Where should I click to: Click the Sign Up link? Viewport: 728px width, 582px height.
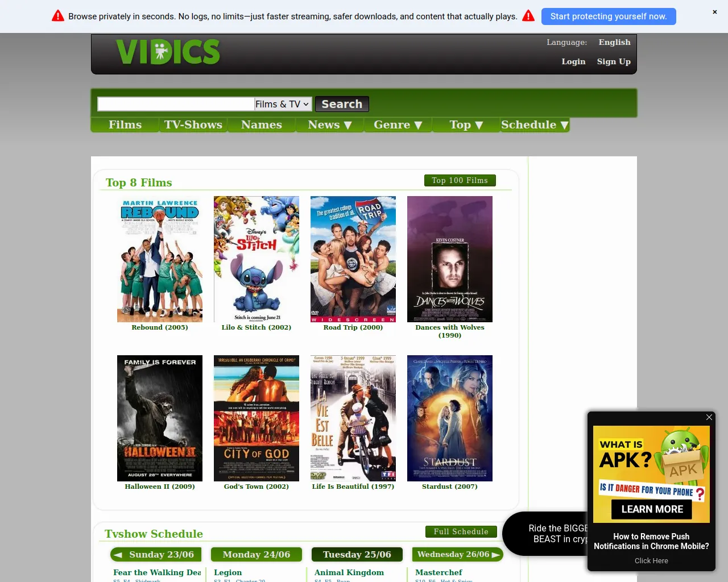(x=613, y=61)
